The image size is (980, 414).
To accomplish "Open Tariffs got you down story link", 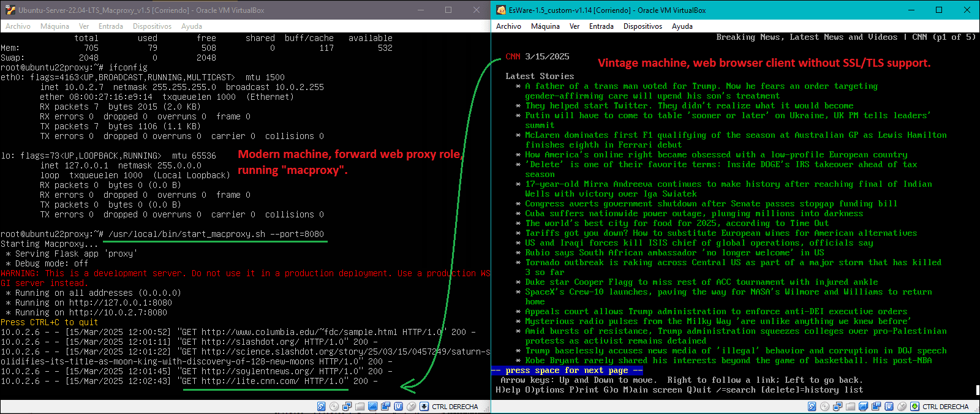I will coord(721,233).
